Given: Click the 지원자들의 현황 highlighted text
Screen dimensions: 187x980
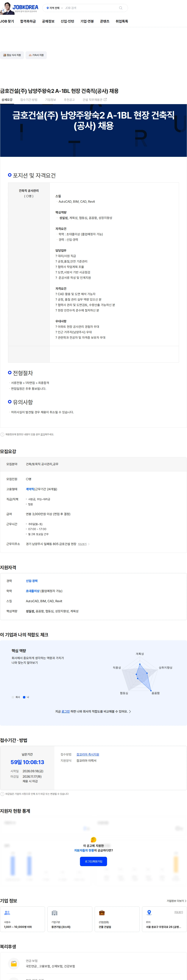Looking at the screenshot, I should (x=84, y=850).
